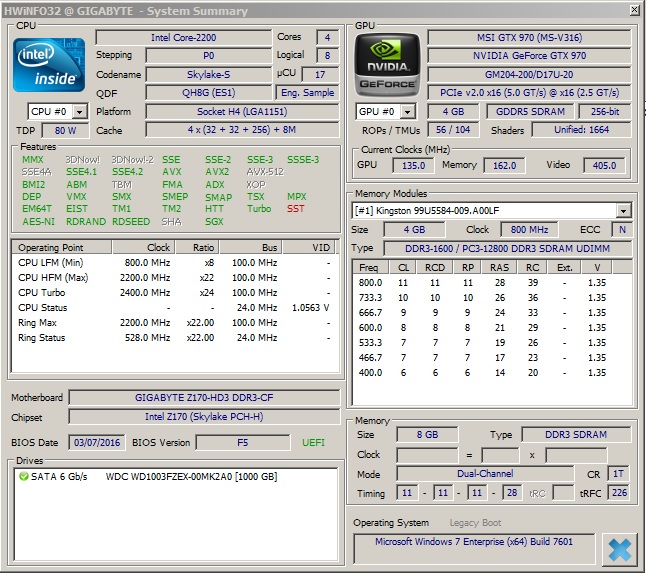The width and height of the screenshot is (646, 573).
Task: Click the 533.3 frequency timing row
Action: click(491, 343)
